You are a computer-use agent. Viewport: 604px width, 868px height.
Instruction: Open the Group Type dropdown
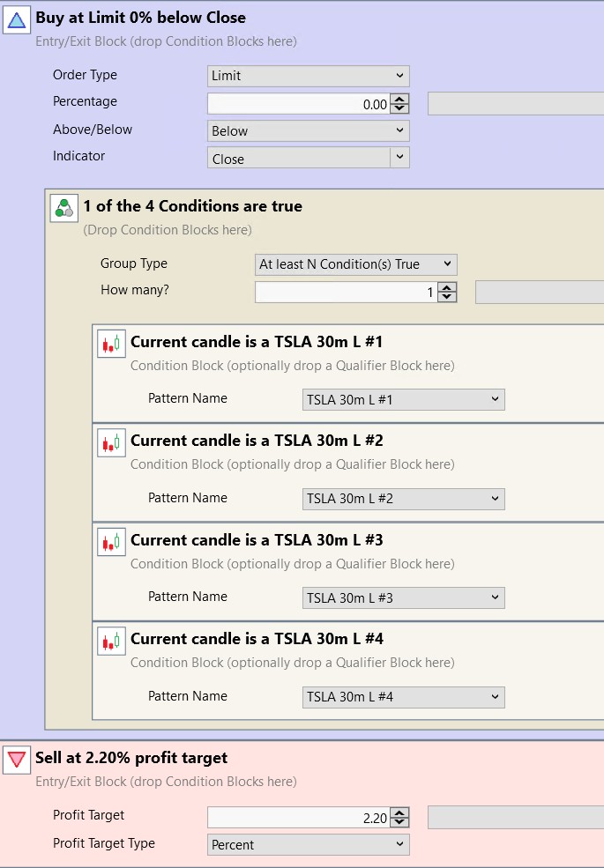355,264
